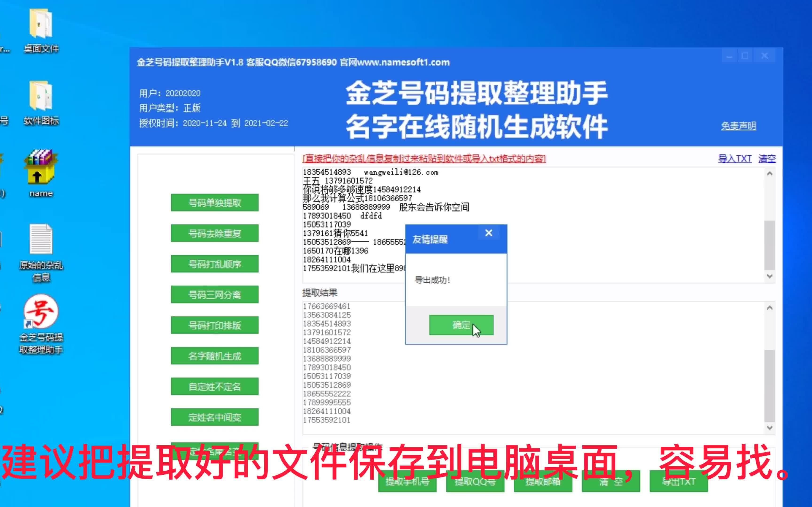Click 导入TXT to import file

tap(733, 158)
